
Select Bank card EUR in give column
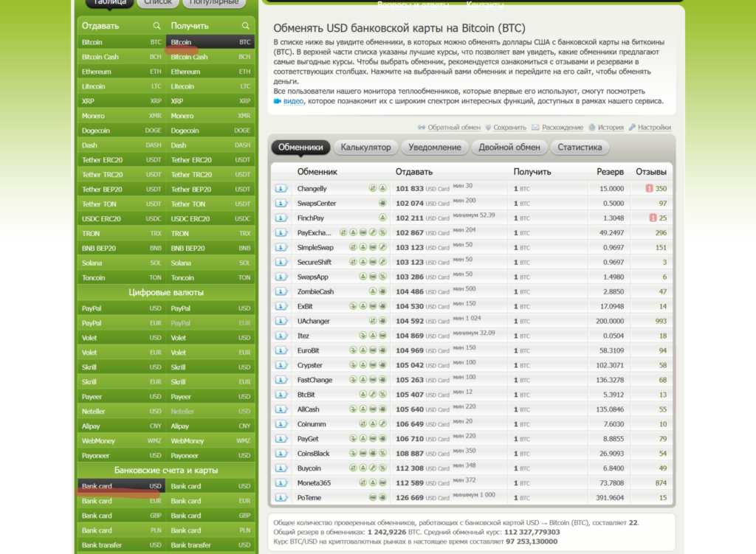pyautogui.click(x=122, y=501)
